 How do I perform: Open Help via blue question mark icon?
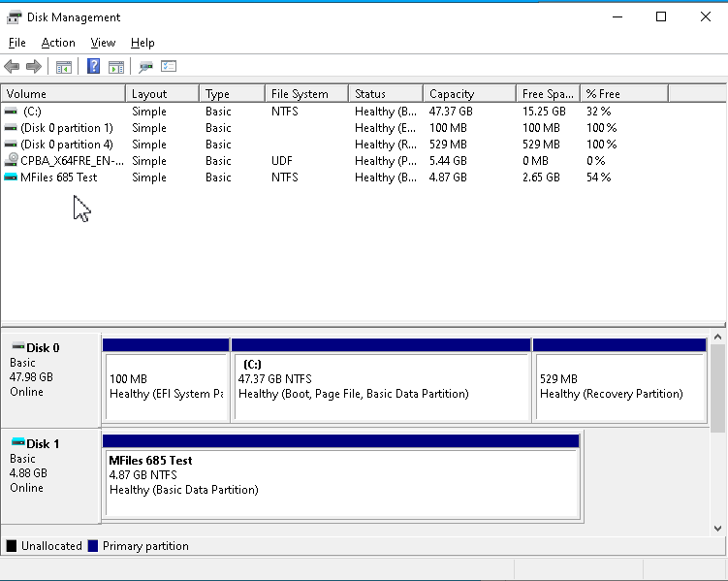coord(93,66)
